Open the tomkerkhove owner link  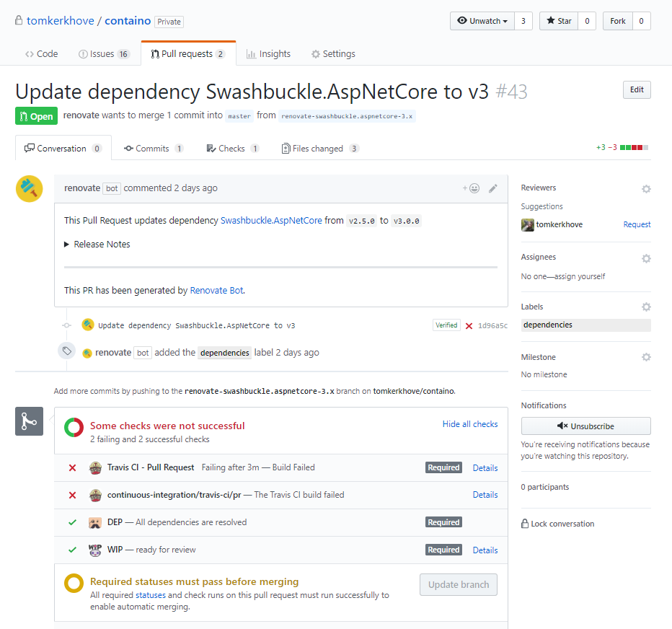click(61, 21)
